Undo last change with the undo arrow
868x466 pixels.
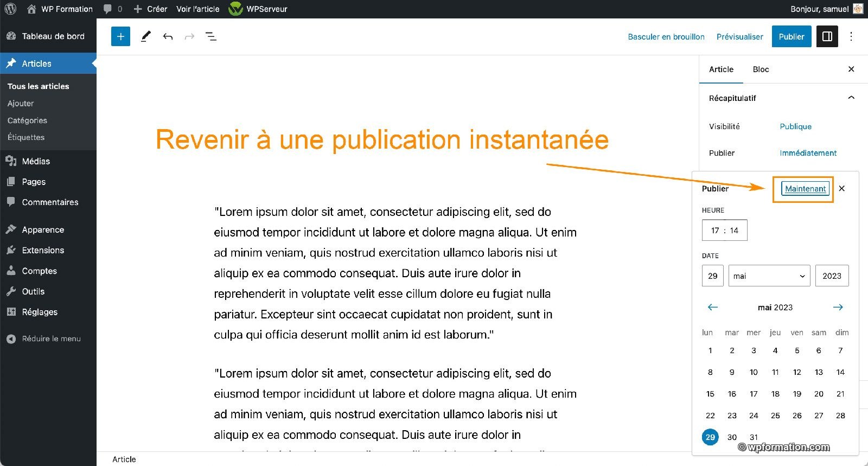168,36
